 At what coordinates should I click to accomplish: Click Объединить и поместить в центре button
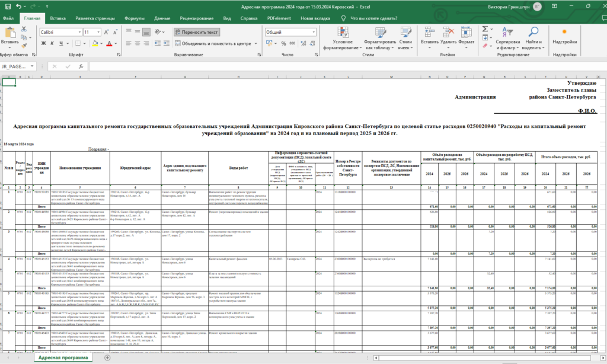point(213,43)
